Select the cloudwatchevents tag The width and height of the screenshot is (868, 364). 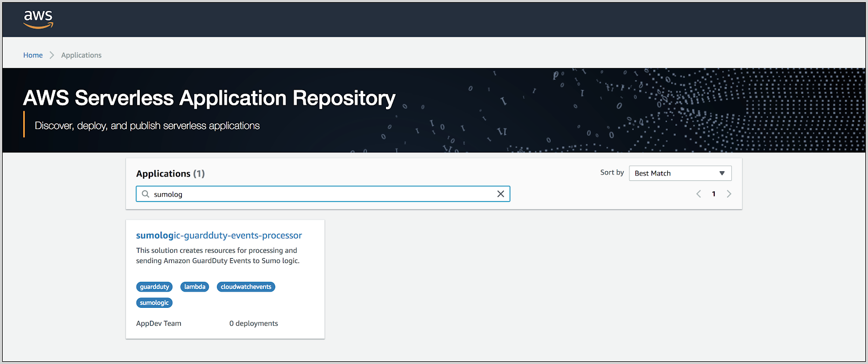pos(246,287)
